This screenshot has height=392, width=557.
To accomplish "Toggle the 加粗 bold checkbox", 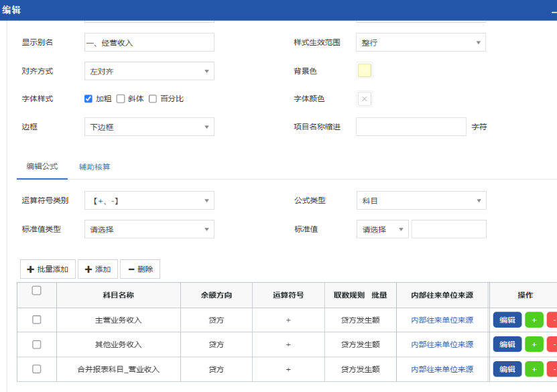I will tap(88, 99).
